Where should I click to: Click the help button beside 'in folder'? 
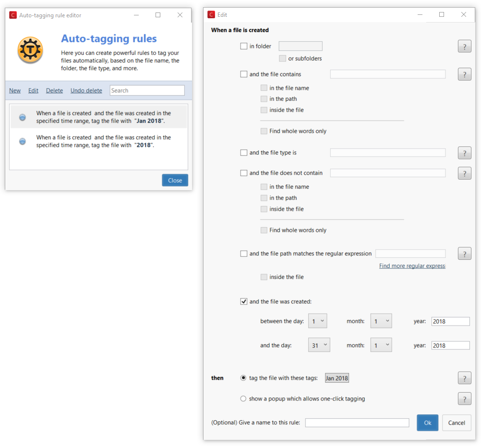click(x=464, y=47)
